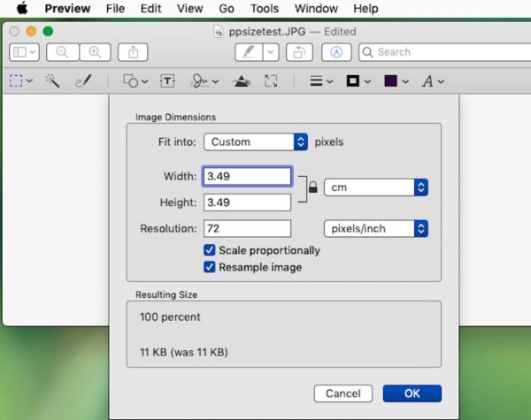The height and width of the screenshot is (420, 531).
Task: Uncheck Scale proportionally checkbox
Action: pos(211,250)
